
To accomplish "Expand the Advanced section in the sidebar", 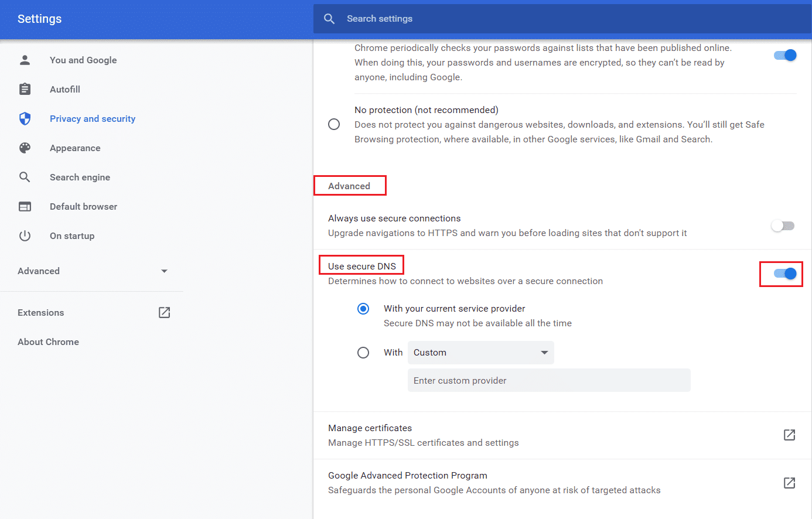I will (164, 271).
